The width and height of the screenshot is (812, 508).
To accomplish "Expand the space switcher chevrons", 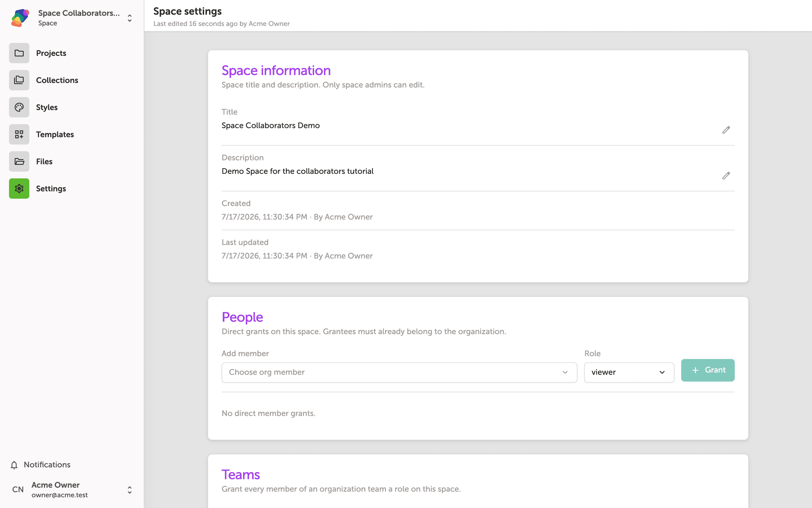I will (129, 18).
